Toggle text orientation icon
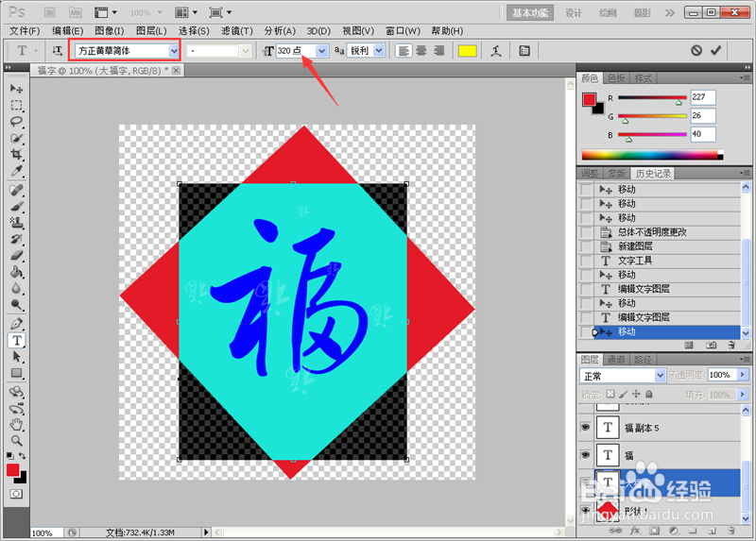Viewport: 756px width, 541px height. tap(57, 51)
